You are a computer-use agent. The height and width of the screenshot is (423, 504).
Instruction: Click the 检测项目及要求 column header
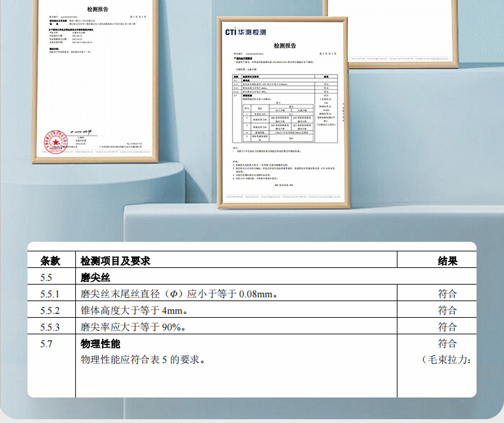pos(115,261)
